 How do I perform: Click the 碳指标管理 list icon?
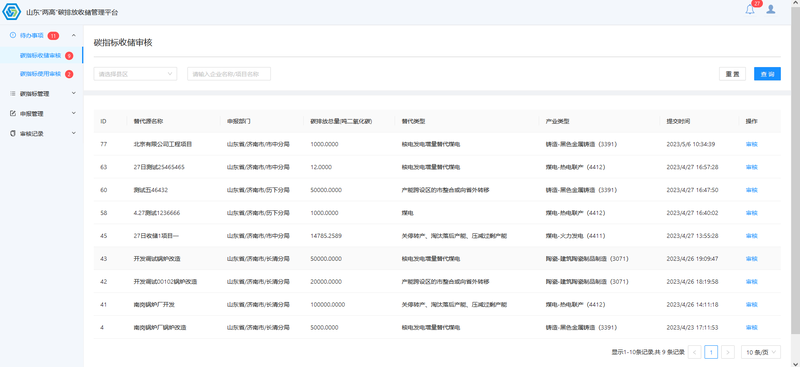[x=13, y=93]
